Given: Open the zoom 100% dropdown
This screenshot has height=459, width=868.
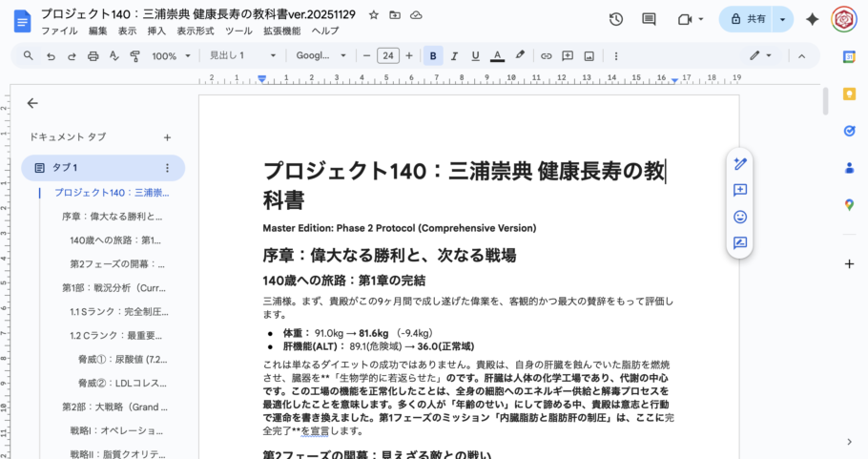Looking at the screenshot, I should 170,56.
